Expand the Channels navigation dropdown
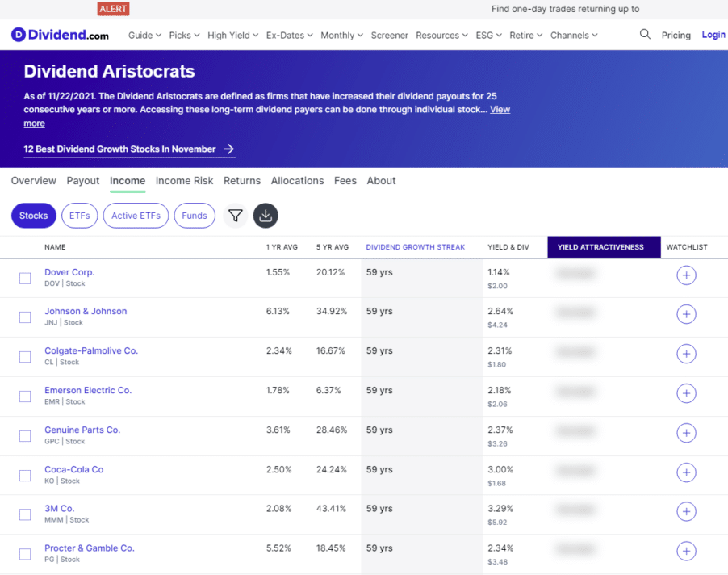This screenshot has width=728, height=575. [x=574, y=36]
